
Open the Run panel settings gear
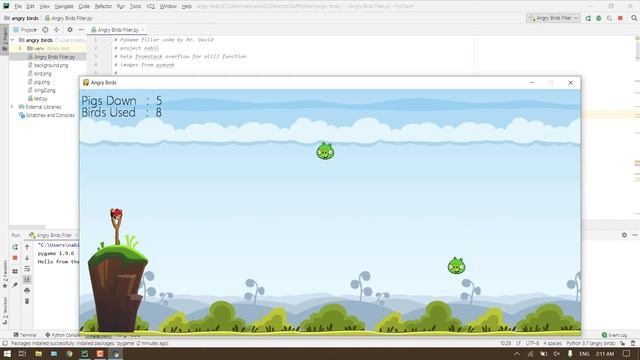624,235
